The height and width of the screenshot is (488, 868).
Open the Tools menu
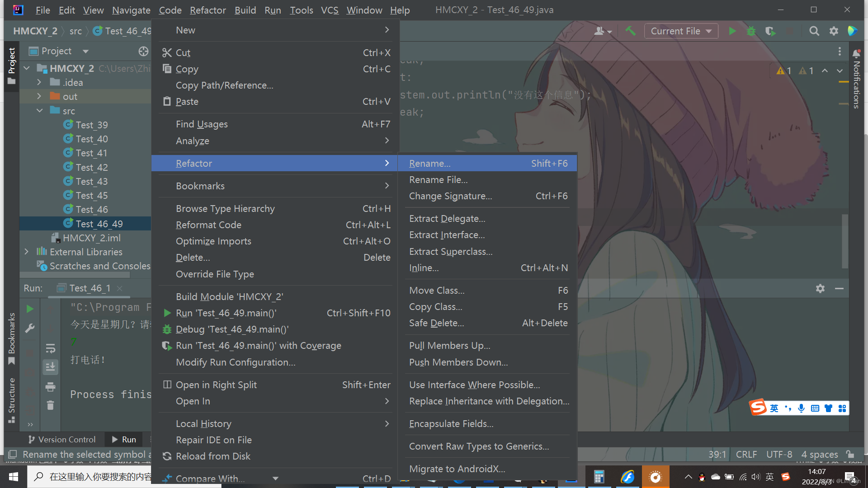click(301, 10)
